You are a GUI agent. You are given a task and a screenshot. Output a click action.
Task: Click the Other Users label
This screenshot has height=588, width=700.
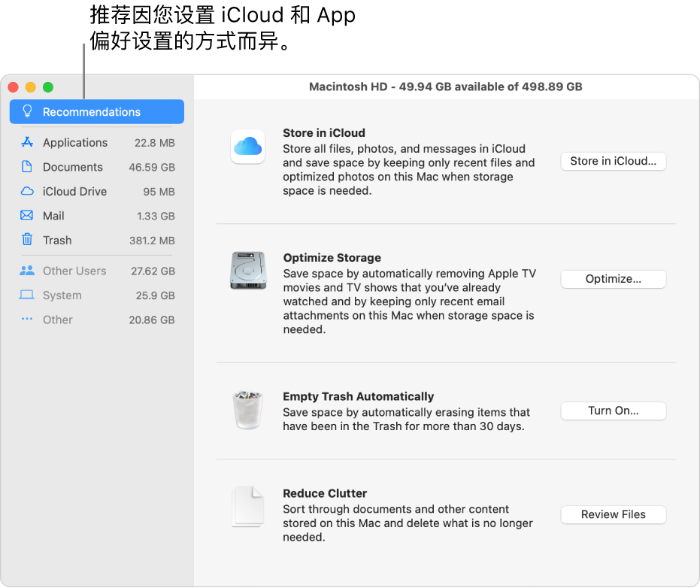click(74, 271)
